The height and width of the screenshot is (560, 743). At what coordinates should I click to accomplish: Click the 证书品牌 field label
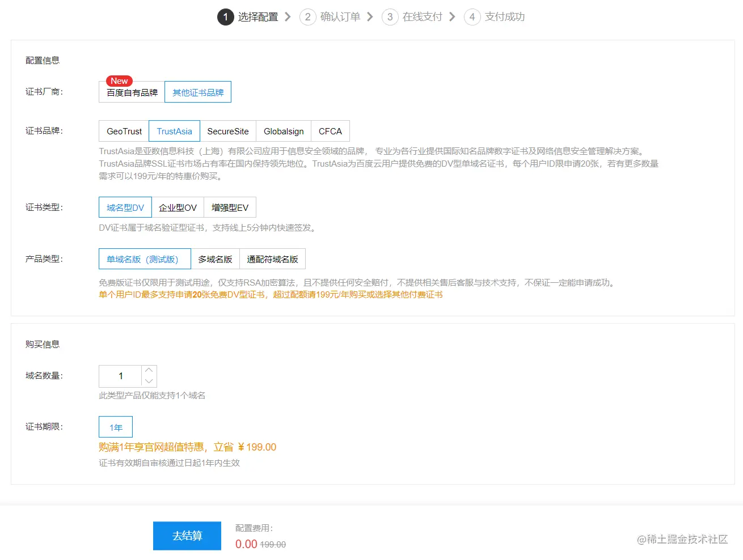[x=44, y=131]
